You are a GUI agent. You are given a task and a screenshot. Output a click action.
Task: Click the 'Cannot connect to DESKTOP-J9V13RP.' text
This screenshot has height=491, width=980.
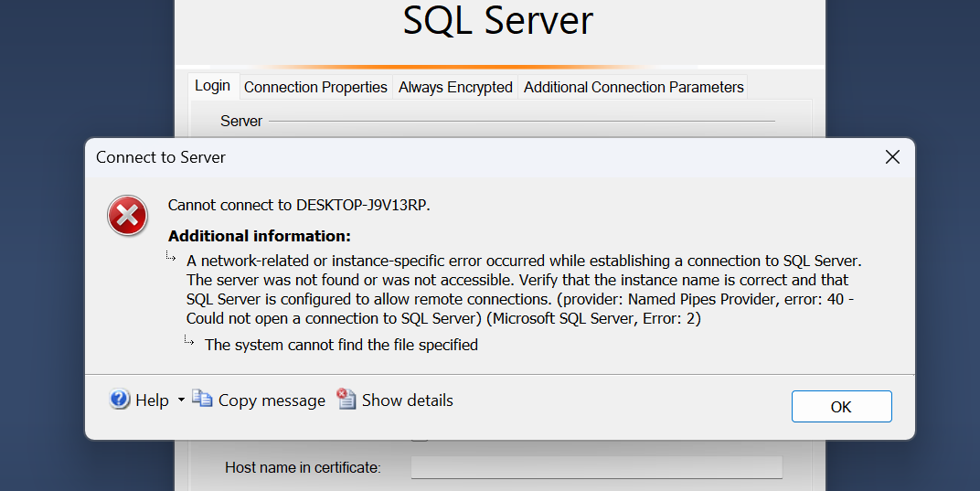coord(299,205)
